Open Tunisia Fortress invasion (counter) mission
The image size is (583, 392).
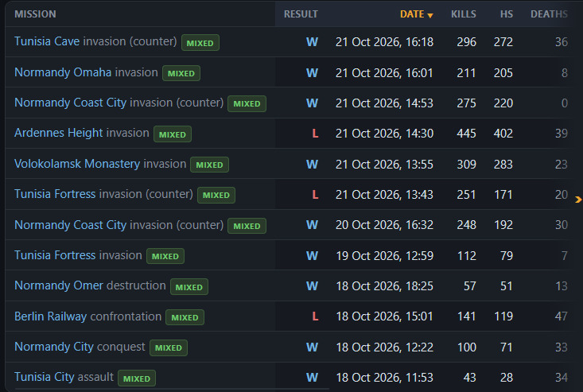click(103, 194)
